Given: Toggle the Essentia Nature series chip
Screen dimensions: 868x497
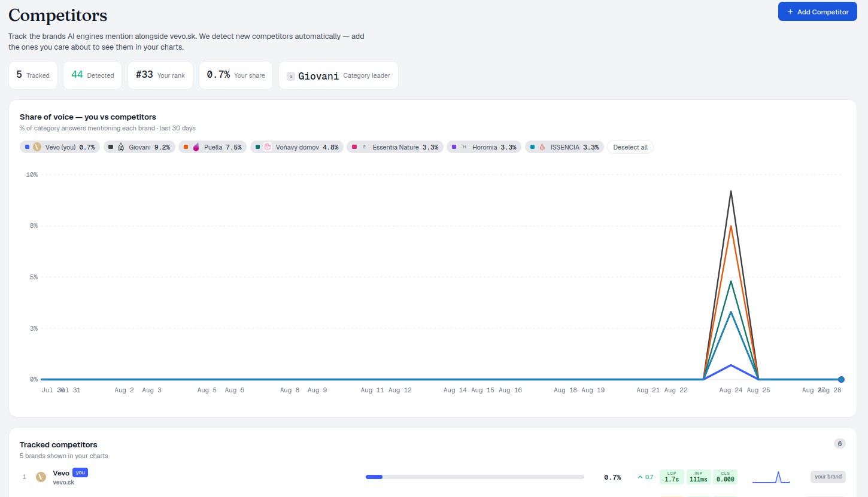Looking at the screenshot, I should pos(394,147).
